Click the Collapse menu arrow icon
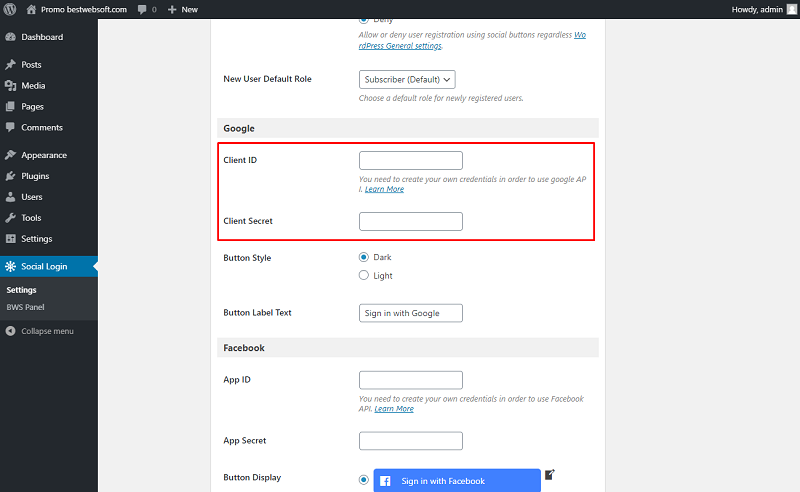800x492 pixels. [10, 331]
